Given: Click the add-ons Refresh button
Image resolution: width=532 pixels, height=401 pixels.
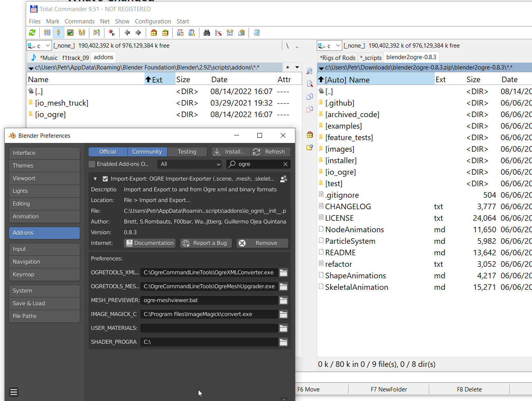Looking at the screenshot, I should click(x=271, y=152).
